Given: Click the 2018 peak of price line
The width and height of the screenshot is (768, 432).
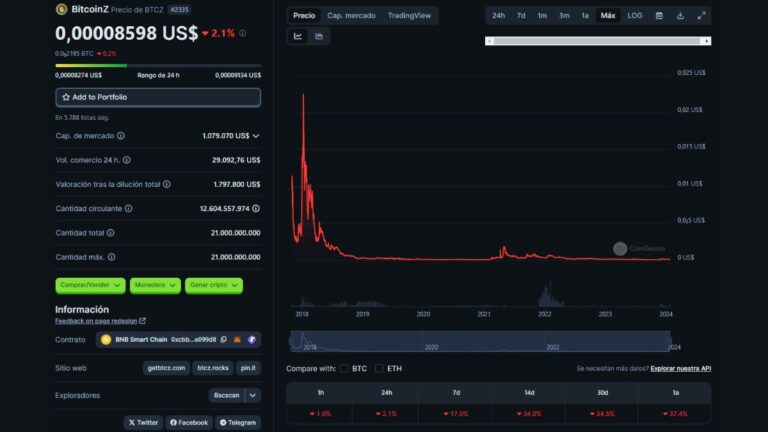Looking at the screenshot, I should click(x=303, y=96).
